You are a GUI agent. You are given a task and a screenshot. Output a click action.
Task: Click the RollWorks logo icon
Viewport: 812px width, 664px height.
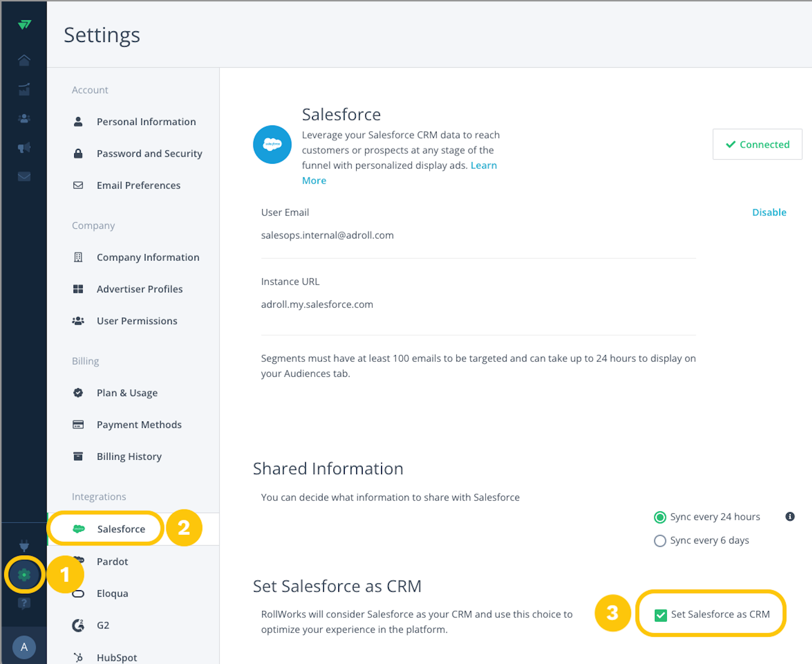pos(24,24)
